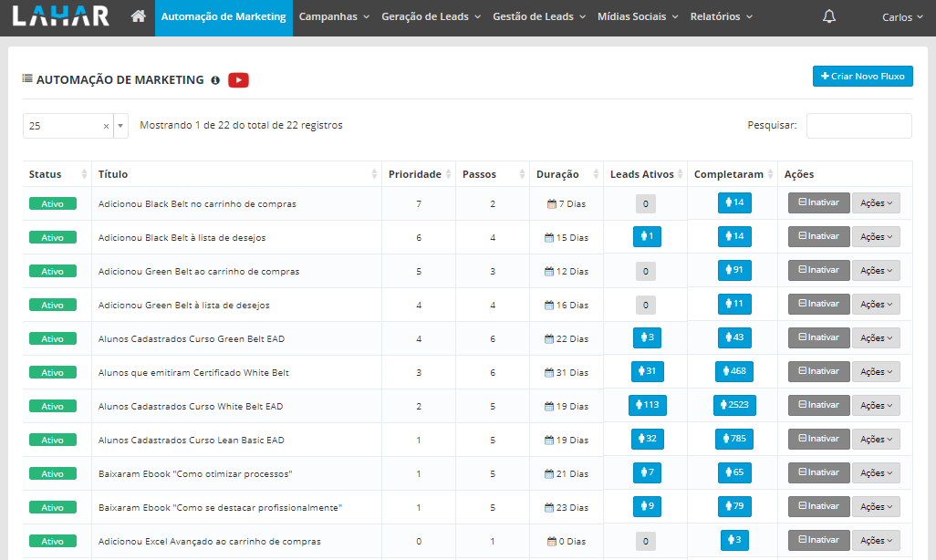Open 79 completed leads badge
936x560 pixels.
point(734,506)
